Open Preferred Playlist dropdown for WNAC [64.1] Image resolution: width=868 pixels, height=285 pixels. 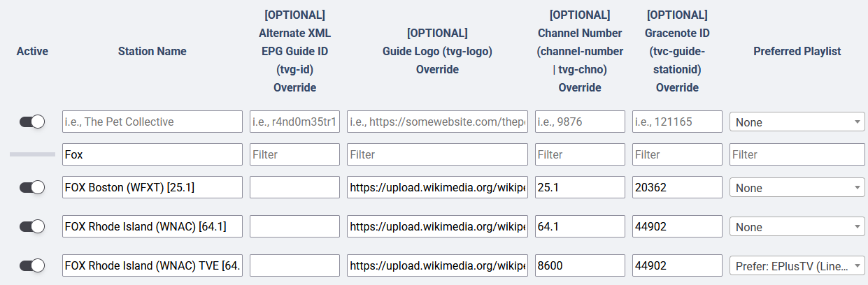[797, 226]
